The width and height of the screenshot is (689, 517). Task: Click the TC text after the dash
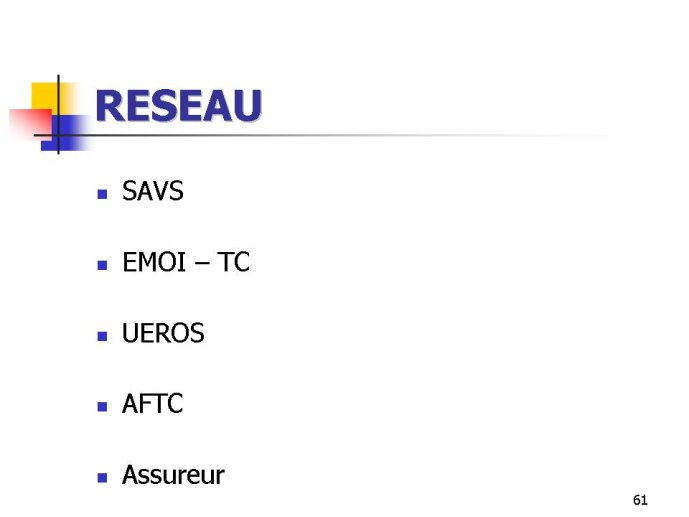[x=233, y=262]
